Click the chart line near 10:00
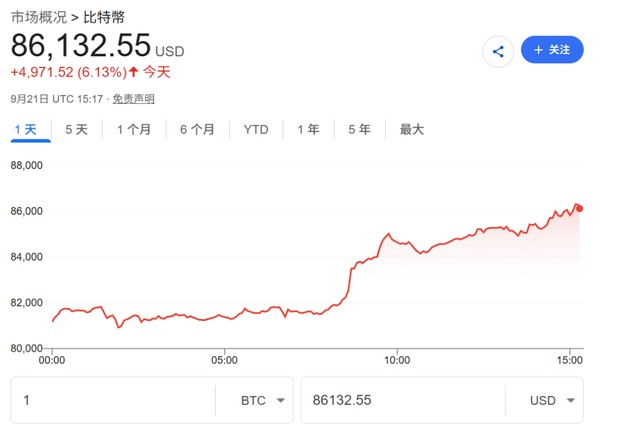Screen dimensions: 640x433 397,241
